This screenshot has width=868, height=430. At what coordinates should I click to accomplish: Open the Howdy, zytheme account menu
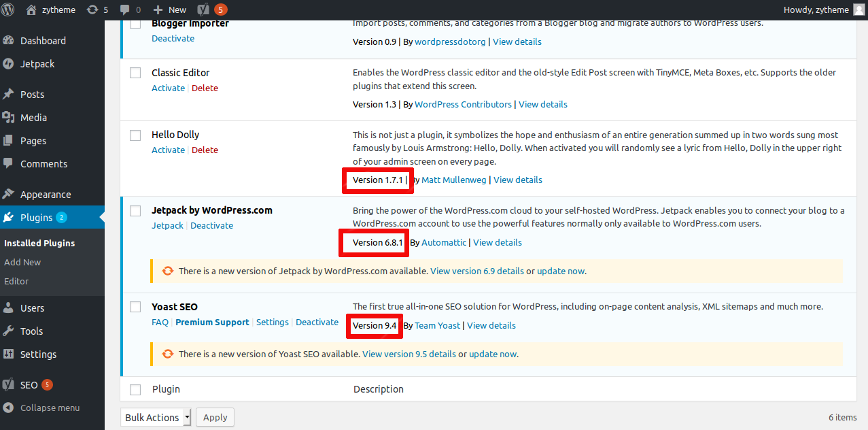[x=826, y=10]
